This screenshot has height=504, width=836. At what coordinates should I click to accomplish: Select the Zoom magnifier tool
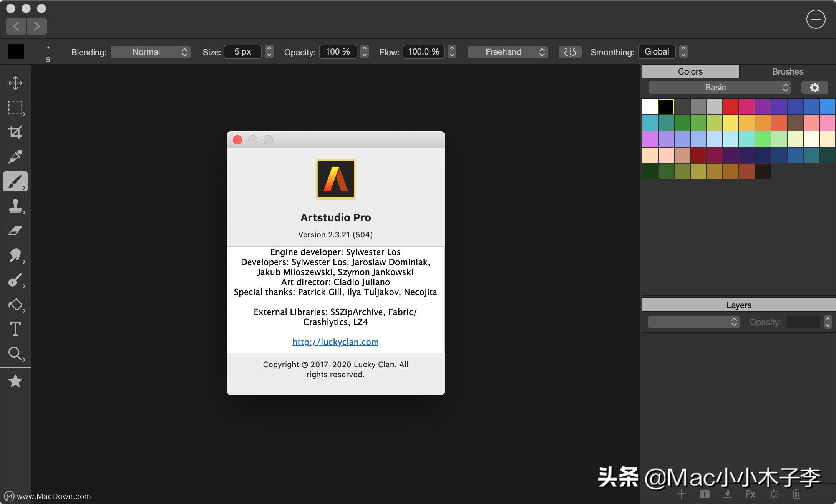point(16,354)
